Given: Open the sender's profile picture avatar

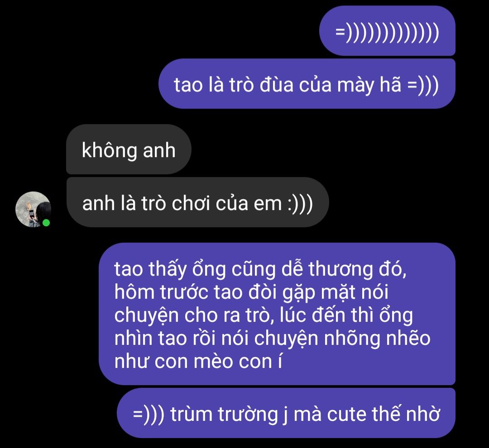Looking at the screenshot, I should pyautogui.click(x=33, y=209).
